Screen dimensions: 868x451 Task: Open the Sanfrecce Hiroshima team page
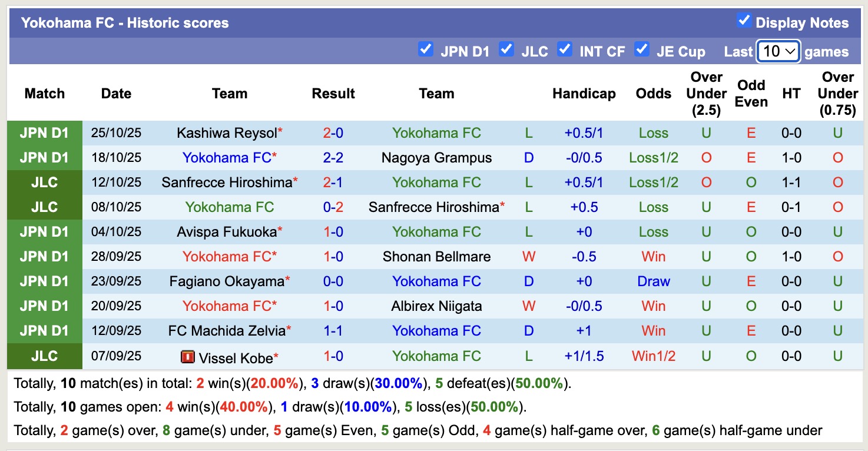[226, 182]
